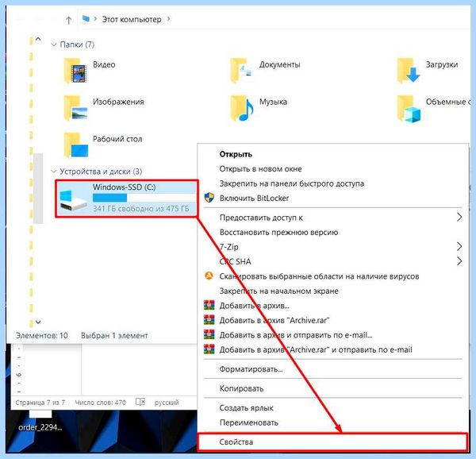Image resolution: width=476 pixels, height=459 pixels.
Task: Click Этот компьютер breadcrumb
Action: [132, 19]
